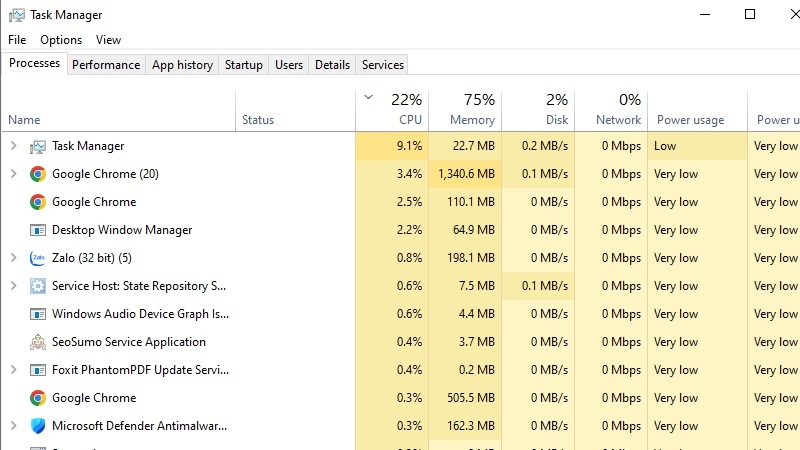Sort by Network column header

(611, 111)
